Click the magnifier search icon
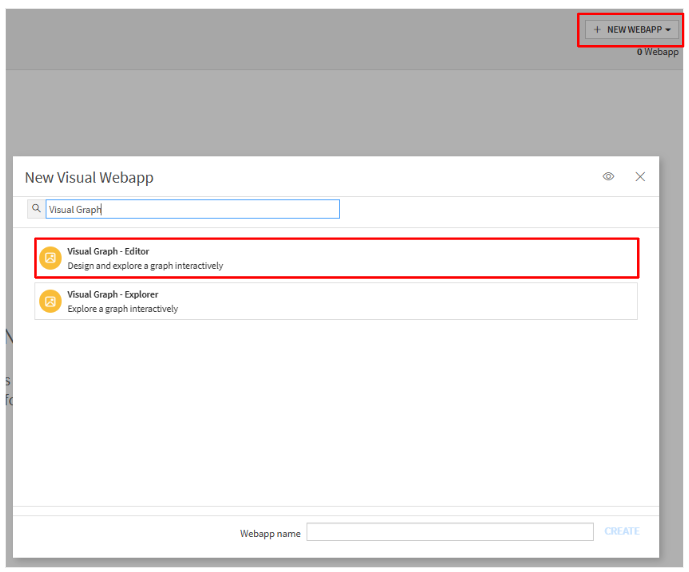 36,209
